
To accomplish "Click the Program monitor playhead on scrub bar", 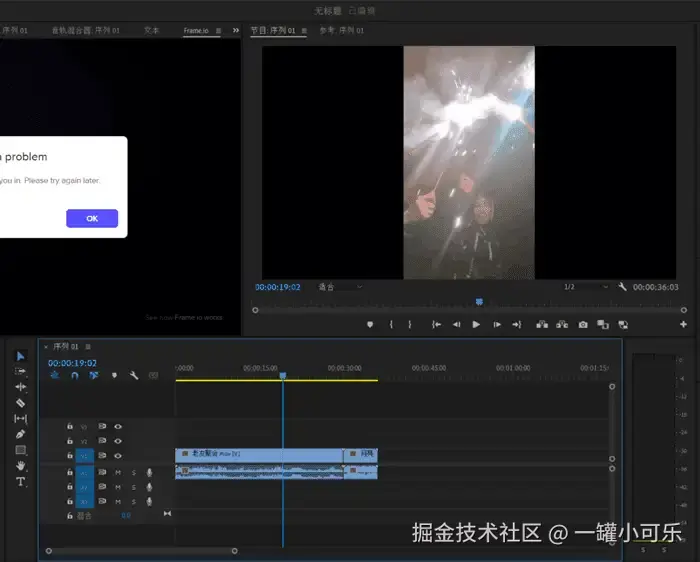I will [x=479, y=301].
